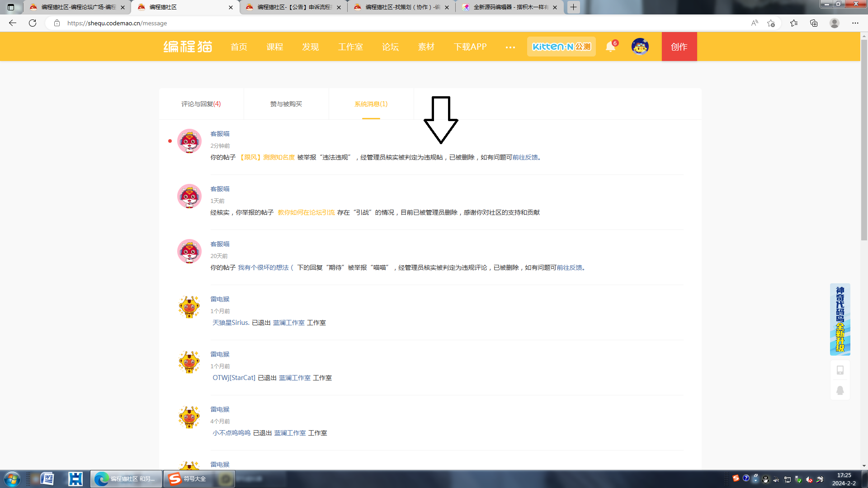Open a new browser tab
Viewport: 868px width, 488px height.
(x=573, y=7)
